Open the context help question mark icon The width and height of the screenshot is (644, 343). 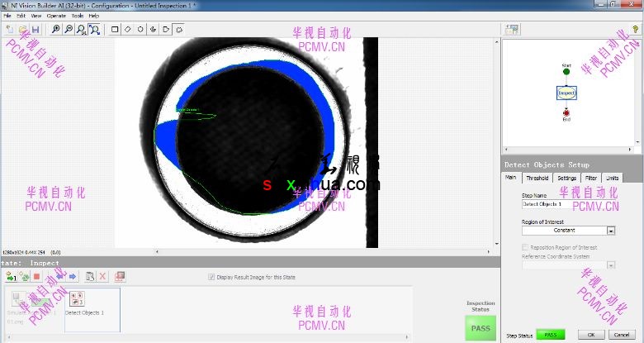pyautogui.click(x=635, y=30)
